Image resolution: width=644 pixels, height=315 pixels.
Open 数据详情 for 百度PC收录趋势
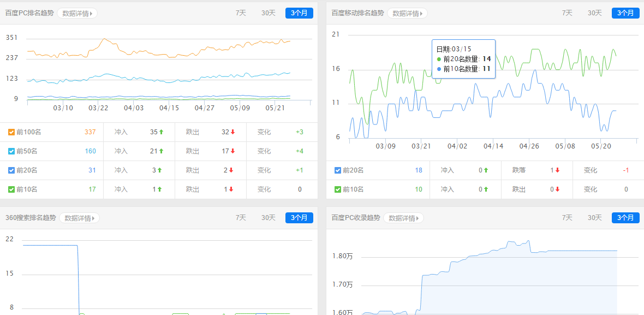(x=403, y=218)
